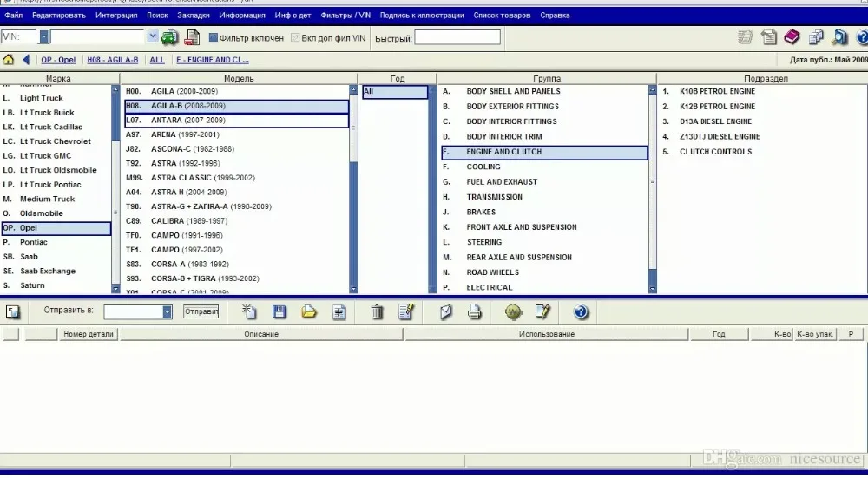868x478 pixels.
Task: Click the 'E - ENGINE AND CL...' breadcrumb link
Action: (213, 60)
